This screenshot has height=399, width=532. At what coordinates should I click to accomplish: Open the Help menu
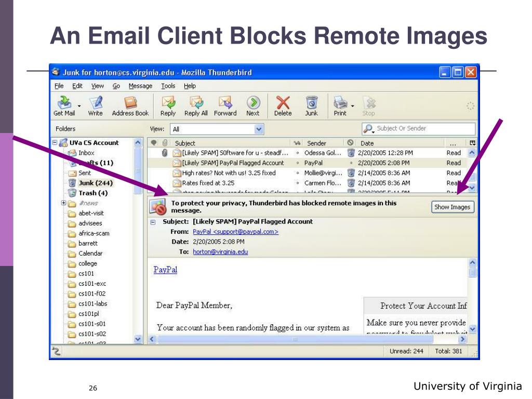coord(190,86)
